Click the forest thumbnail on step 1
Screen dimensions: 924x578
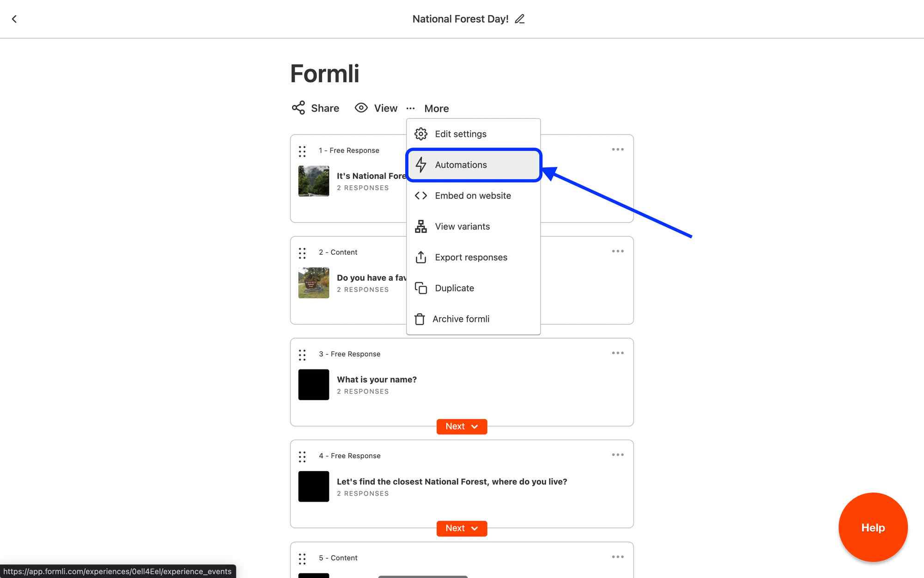click(314, 181)
